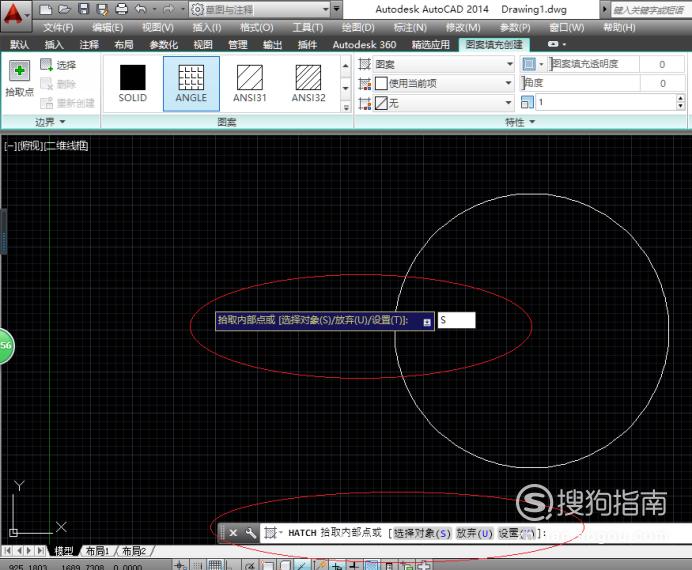Expand the 特性 panel

point(520,122)
